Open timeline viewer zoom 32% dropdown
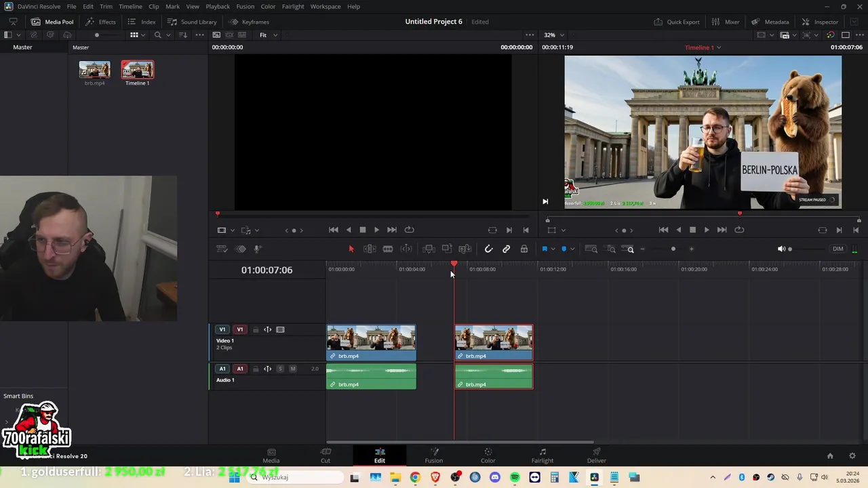Screen dimensions: 868x488 (x=553, y=35)
